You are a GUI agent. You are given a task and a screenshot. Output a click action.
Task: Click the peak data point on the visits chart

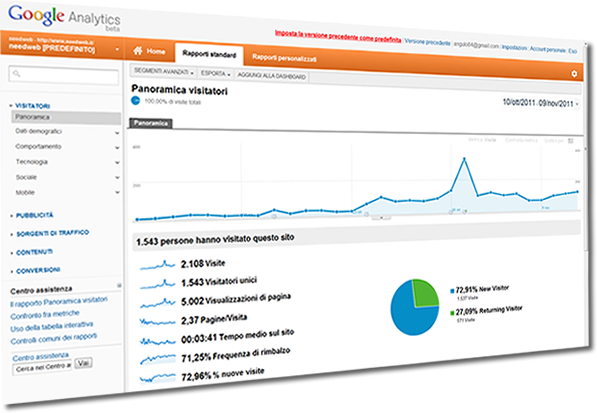coord(464,159)
